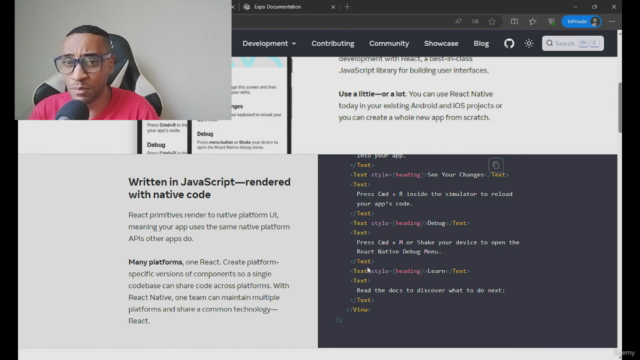Open a new browser tab

point(347,7)
